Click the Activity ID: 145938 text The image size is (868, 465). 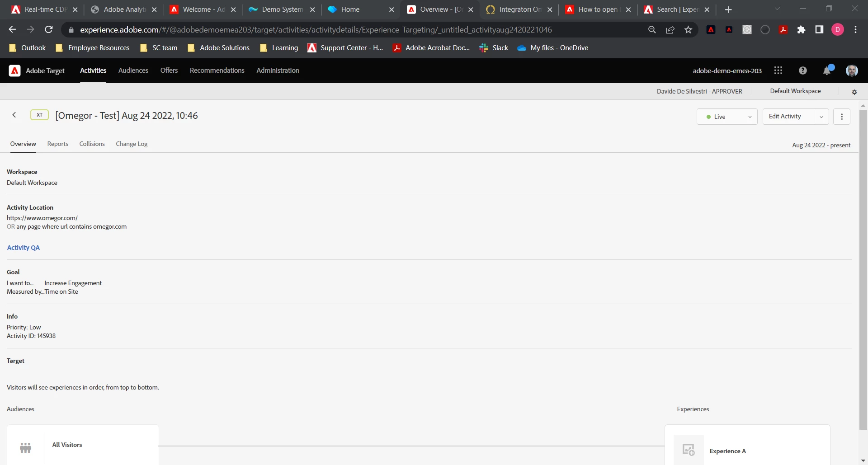click(31, 336)
